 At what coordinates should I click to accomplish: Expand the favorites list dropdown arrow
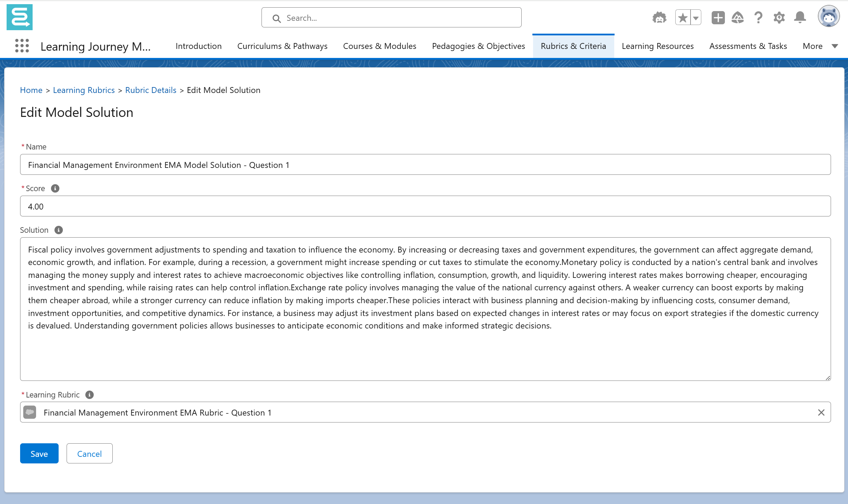[x=696, y=18]
